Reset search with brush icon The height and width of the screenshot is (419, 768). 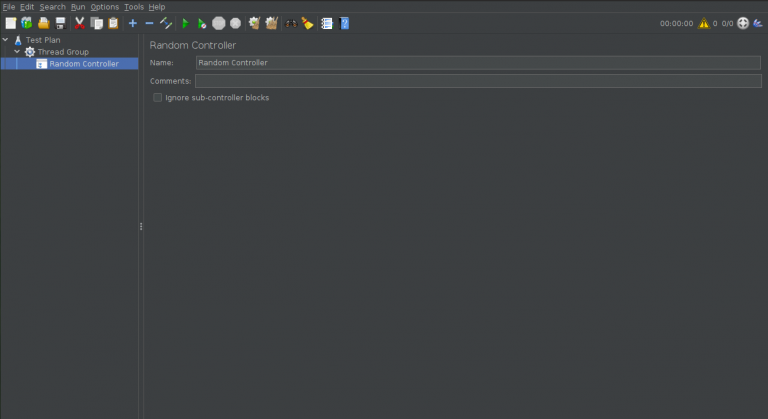tap(308, 23)
